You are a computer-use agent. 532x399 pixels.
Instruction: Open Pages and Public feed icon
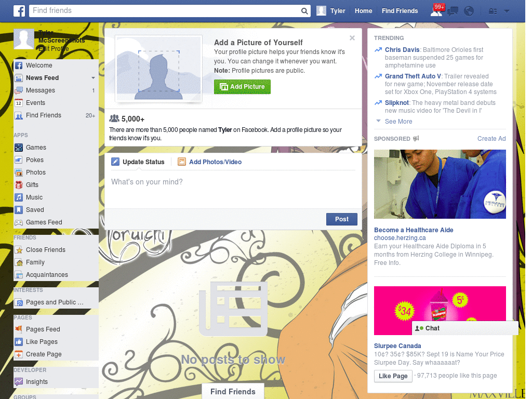click(19, 302)
